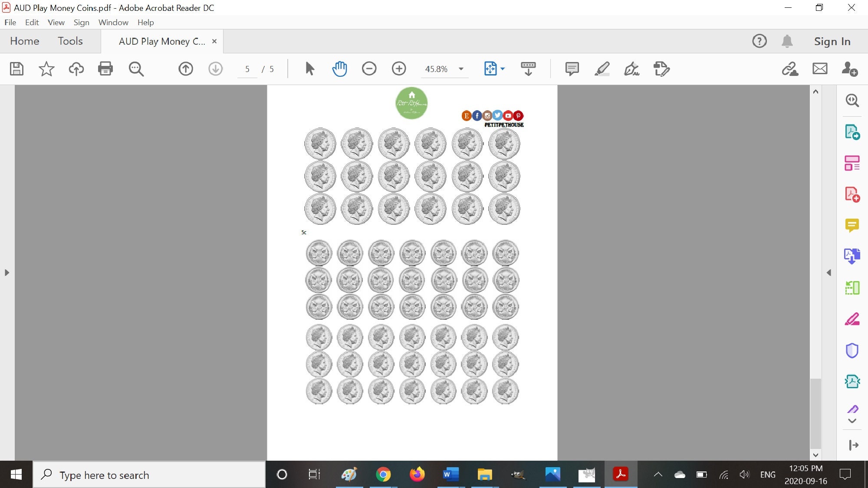Expand the navigation pane arrow
The width and height of the screenshot is (868, 488).
(x=7, y=272)
